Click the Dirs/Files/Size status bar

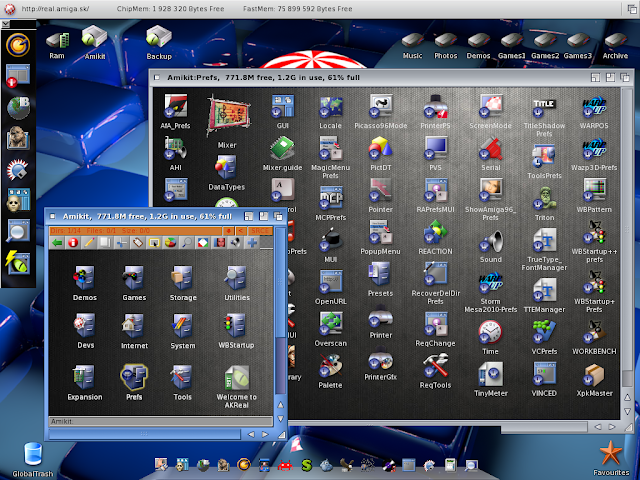[x=135, y=231]
